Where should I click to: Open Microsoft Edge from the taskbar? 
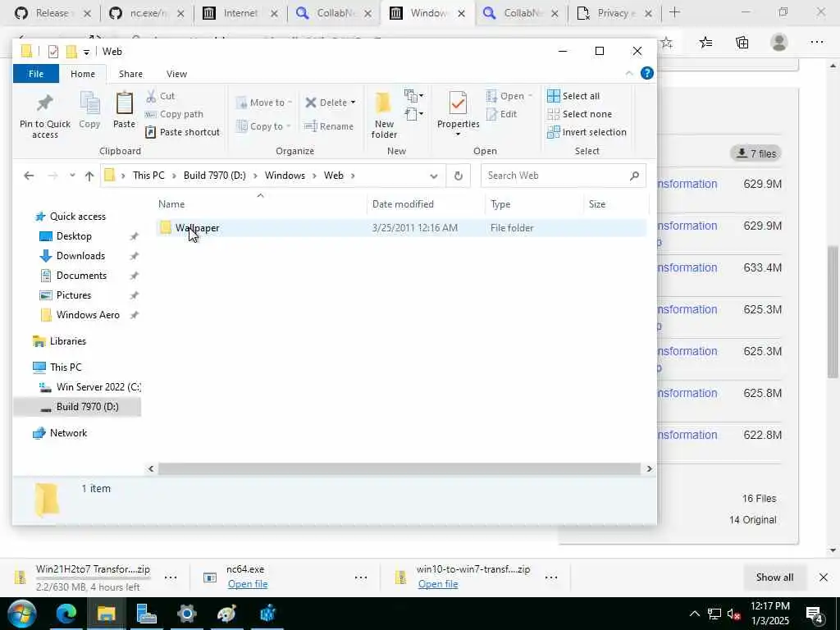coord(66,614)
